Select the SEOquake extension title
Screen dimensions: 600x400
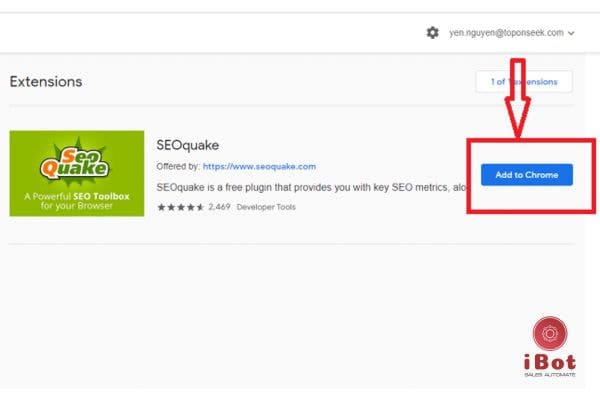(x=188, y=145)
